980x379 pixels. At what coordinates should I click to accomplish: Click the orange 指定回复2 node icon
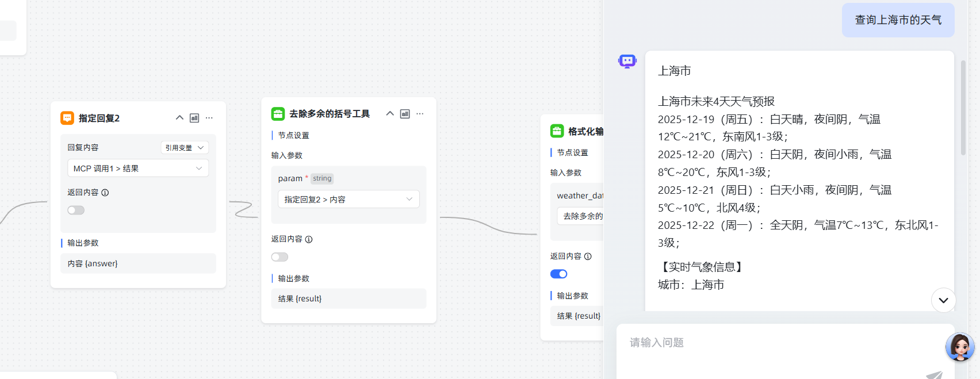tap(67, 118)
